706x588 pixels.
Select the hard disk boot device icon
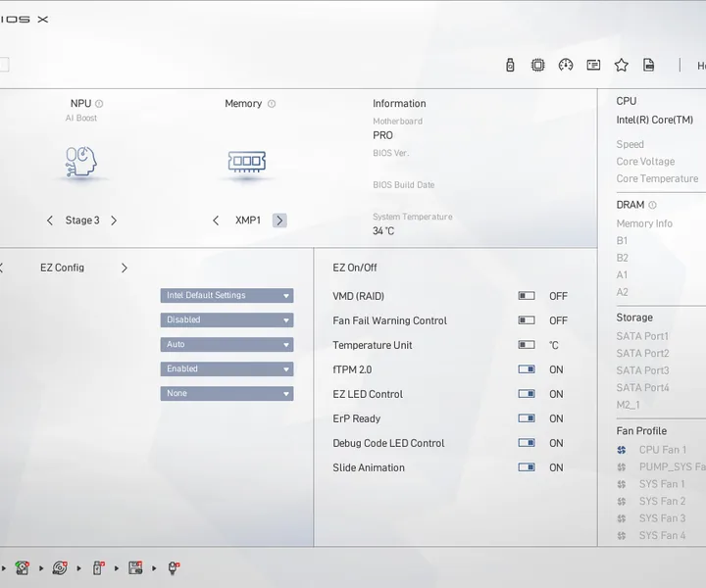pos(22,567)
